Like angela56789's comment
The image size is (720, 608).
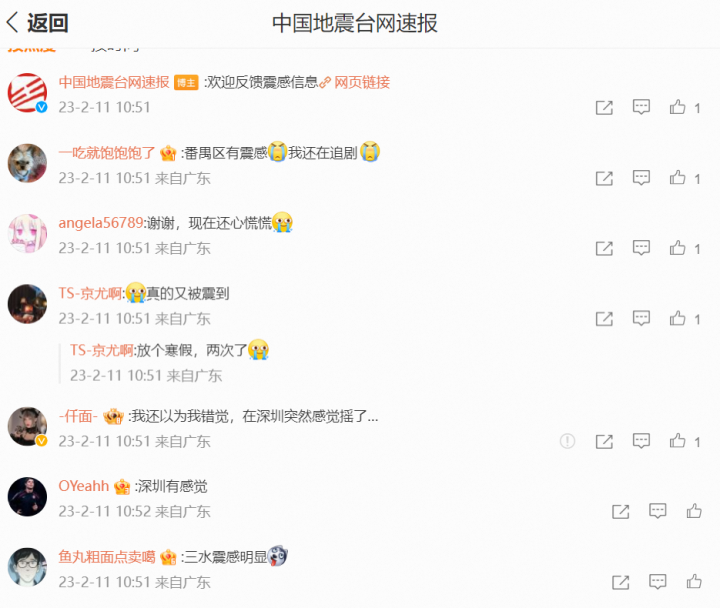[677, 248]
